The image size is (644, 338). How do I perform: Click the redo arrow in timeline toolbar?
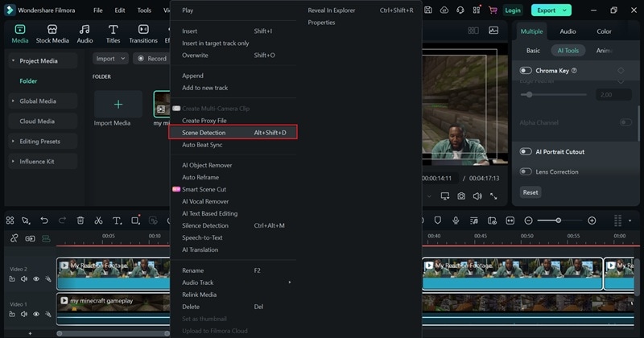point(62,221)
